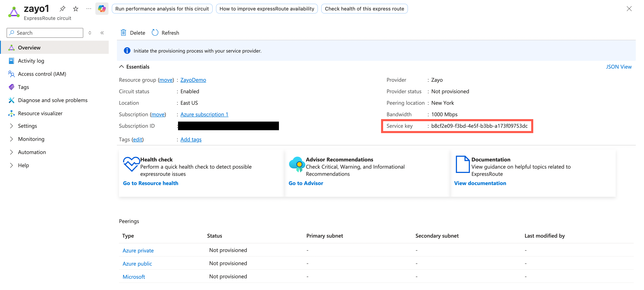Collapse the Essentials section
The image size is (644, 290).
121,67
